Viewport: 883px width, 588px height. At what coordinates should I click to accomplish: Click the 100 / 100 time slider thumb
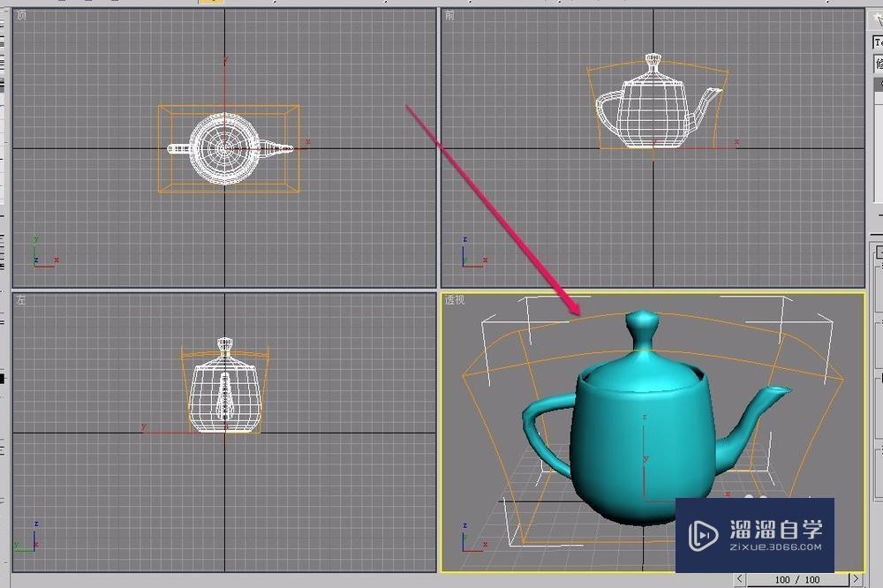[x=797, y=579]
